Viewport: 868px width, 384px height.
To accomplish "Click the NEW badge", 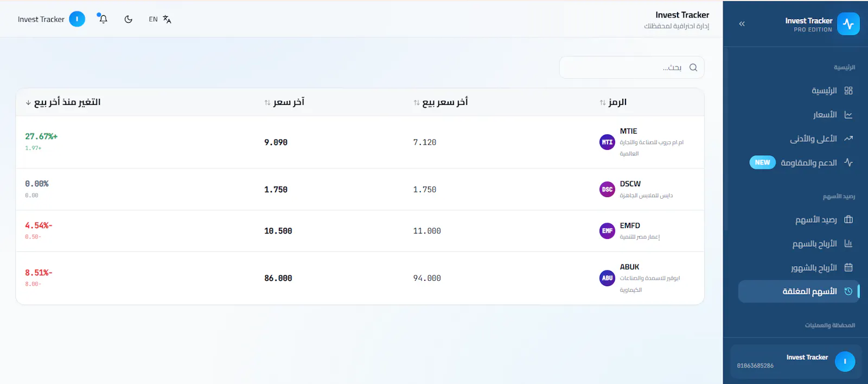I will click(x=762, y=162).
